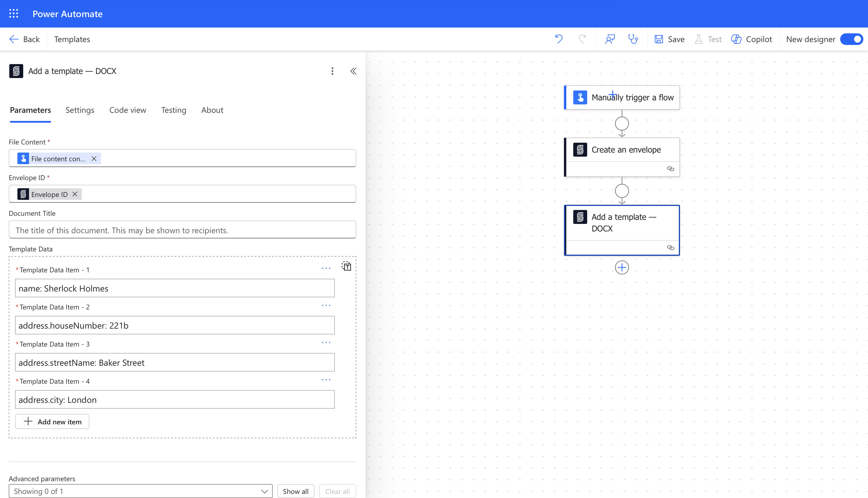Remove the File content token

pos(94,159)
